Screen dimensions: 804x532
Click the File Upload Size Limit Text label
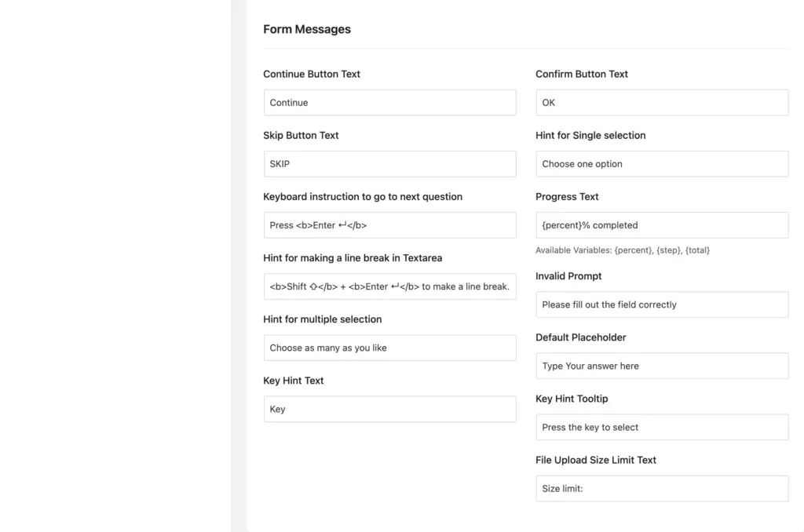pyautogui.click(x=596, y=460)
